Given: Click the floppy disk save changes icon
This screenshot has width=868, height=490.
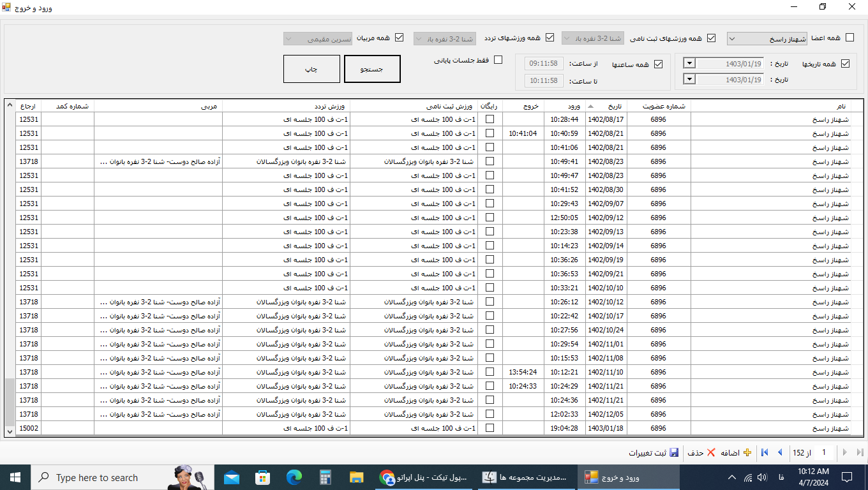Looking at the screenshot, I should (x=674, y=452).
